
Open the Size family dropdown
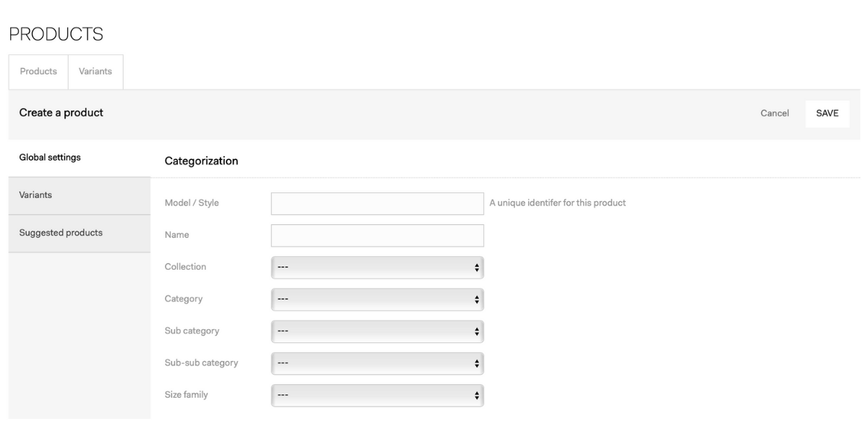(x=377, y=395)
